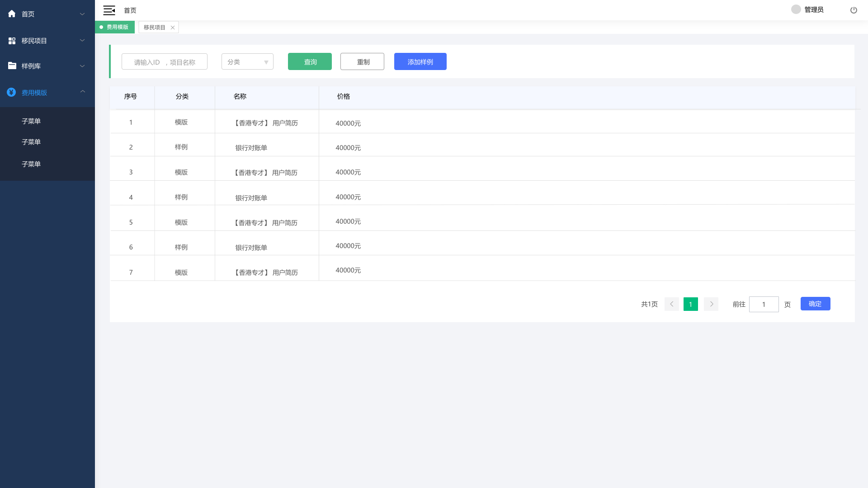Image resolution: width=868 pixels, height=488 pixels.
Task: Click the 样例库 folder icon
Action: [12, 66]
